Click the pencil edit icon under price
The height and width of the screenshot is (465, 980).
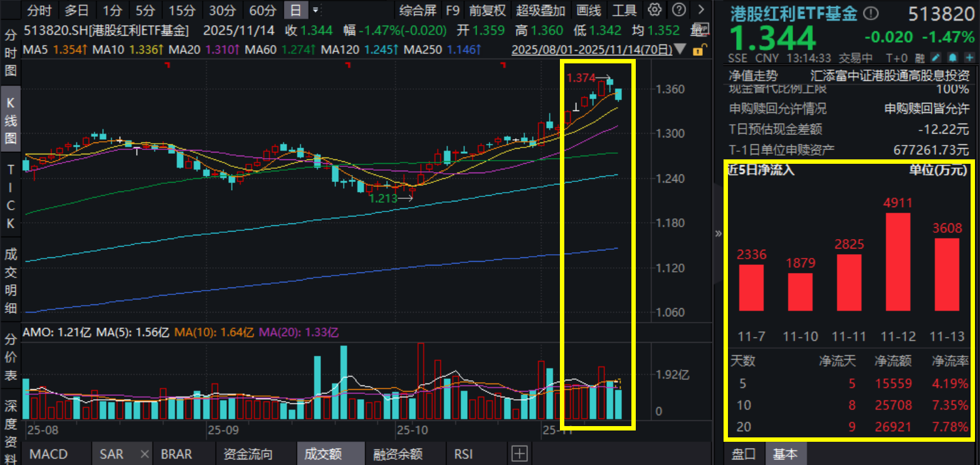pos(937,58)
